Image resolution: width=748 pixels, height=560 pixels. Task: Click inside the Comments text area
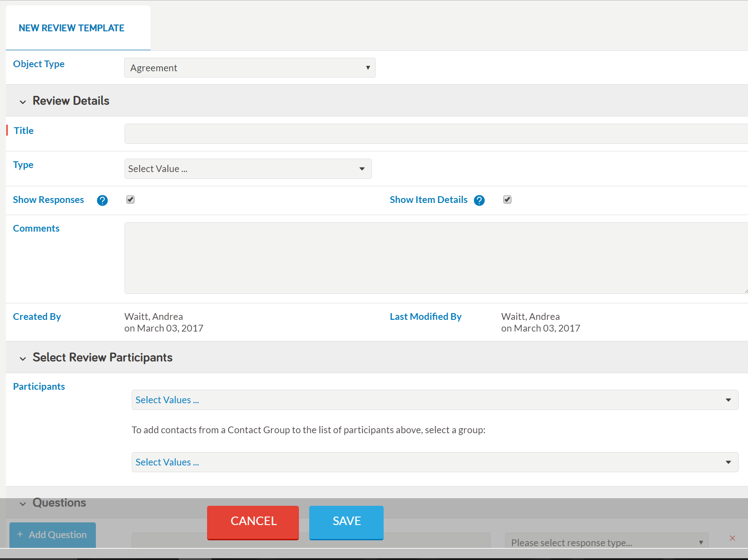(x=436, y=258)
